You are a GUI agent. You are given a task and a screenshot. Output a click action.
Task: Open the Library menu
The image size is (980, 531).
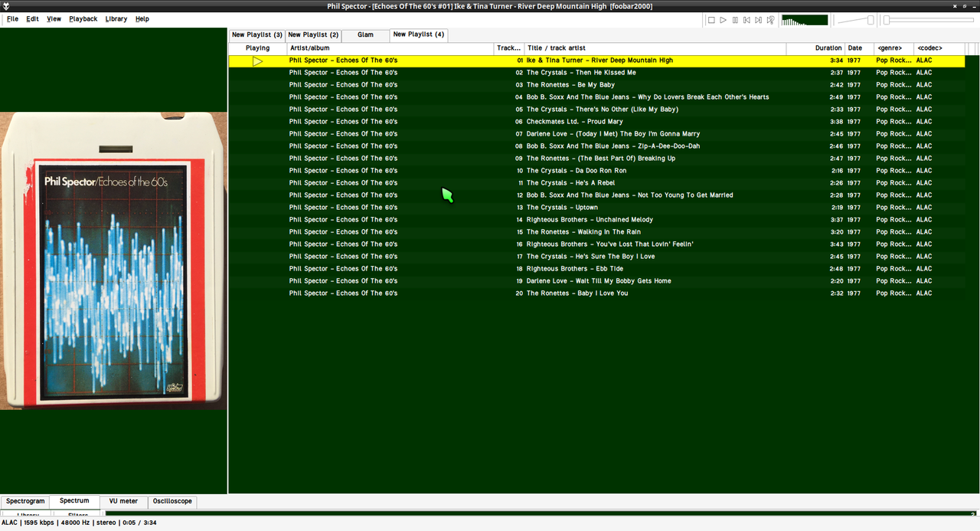(116, 18)
